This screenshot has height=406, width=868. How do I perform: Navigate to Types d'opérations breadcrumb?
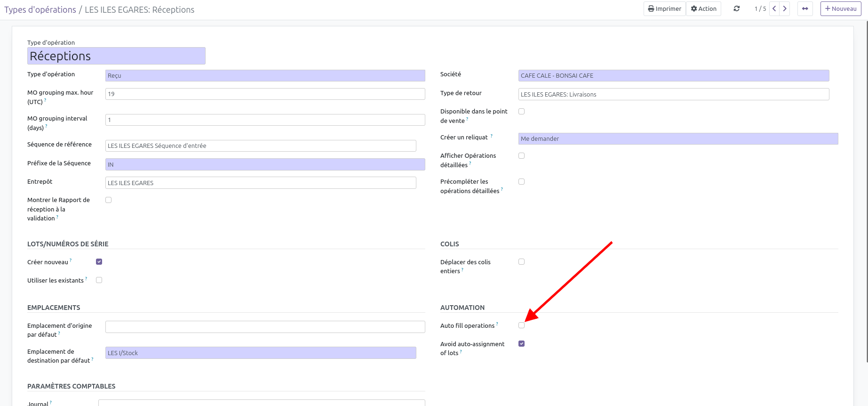pyautogui.click(x=40, y=10)
